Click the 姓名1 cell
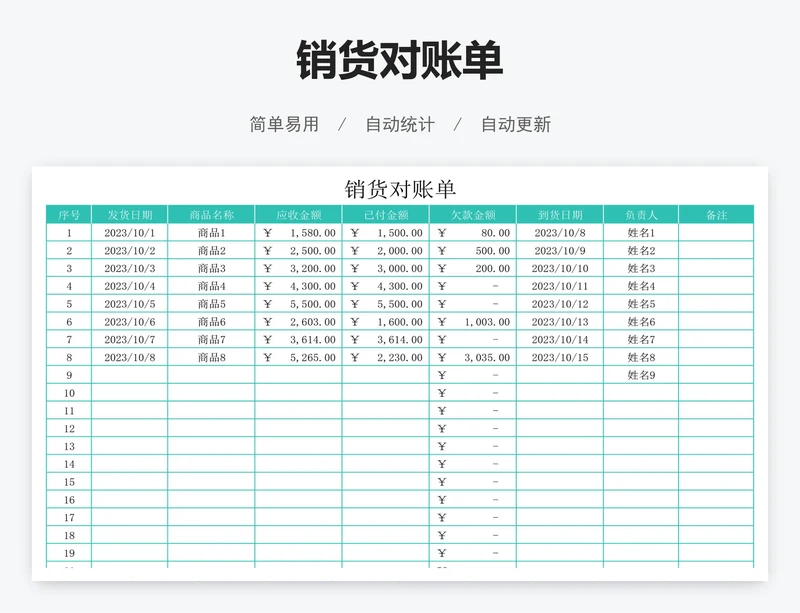Viewport: 800px width, 613px height. 641,233
